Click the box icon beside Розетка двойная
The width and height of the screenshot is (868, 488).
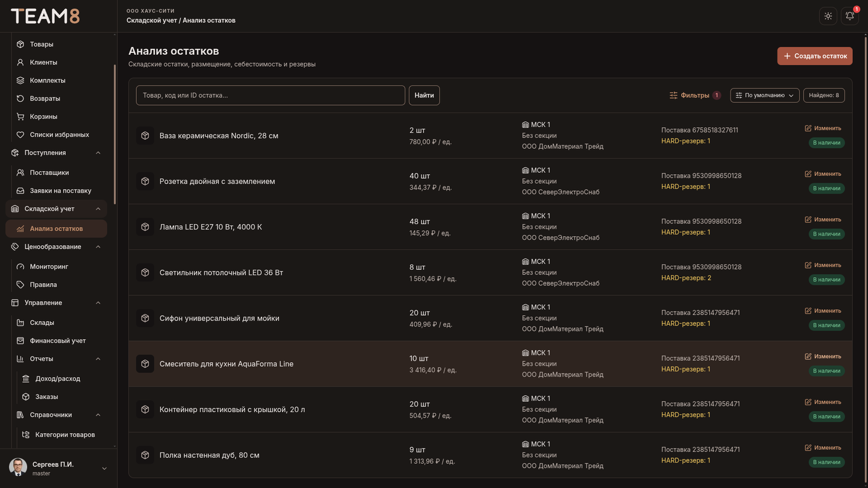pos(145,181)
